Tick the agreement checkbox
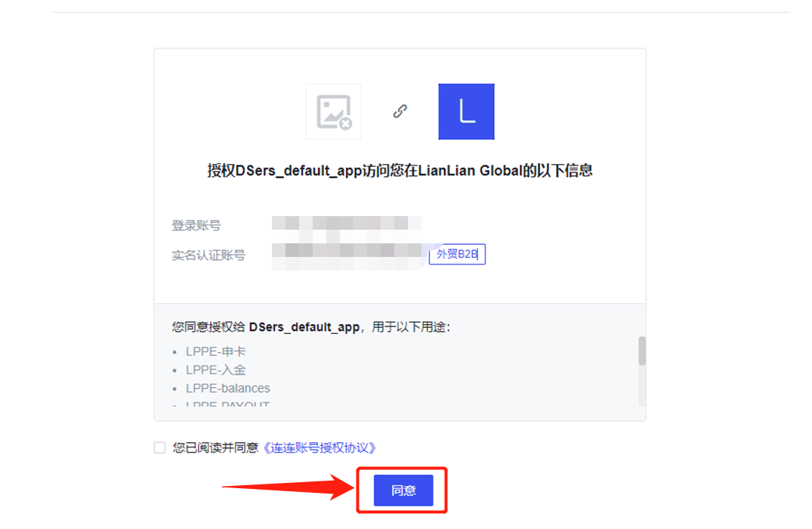 pos(159,447)
